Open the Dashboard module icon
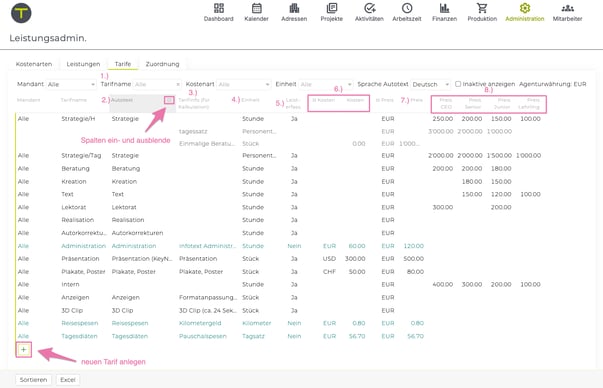Viewport: 603px width, 388px height. click(218, 8)
